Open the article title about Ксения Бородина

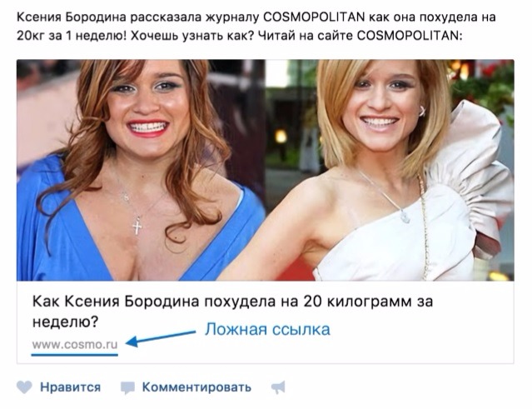click(232, 312)
